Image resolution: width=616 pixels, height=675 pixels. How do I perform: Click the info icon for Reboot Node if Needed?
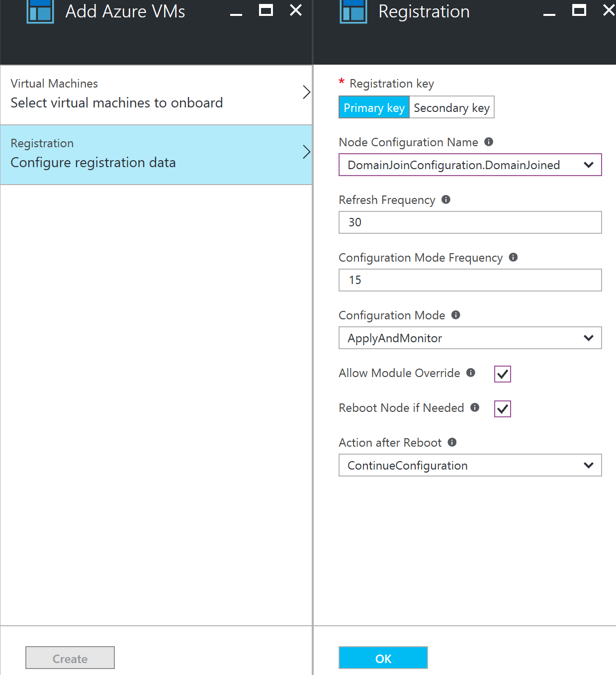pyautogui.click(x=475, y=408)
